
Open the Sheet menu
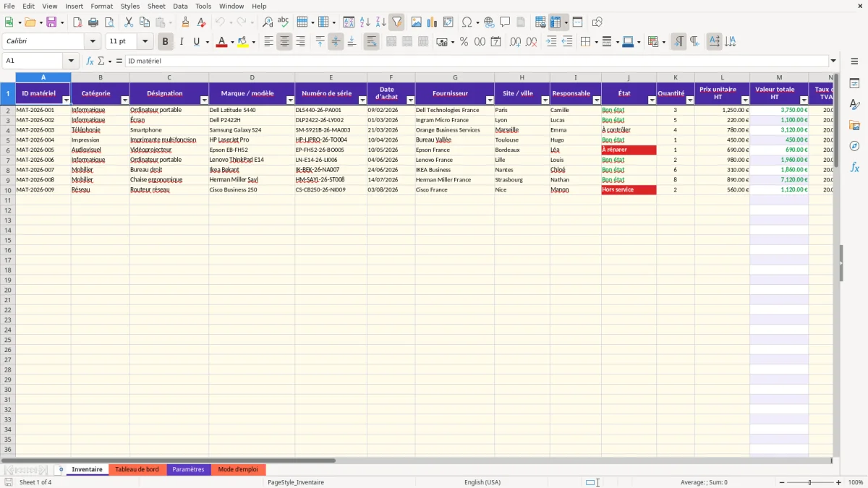(x=156, y=6)
